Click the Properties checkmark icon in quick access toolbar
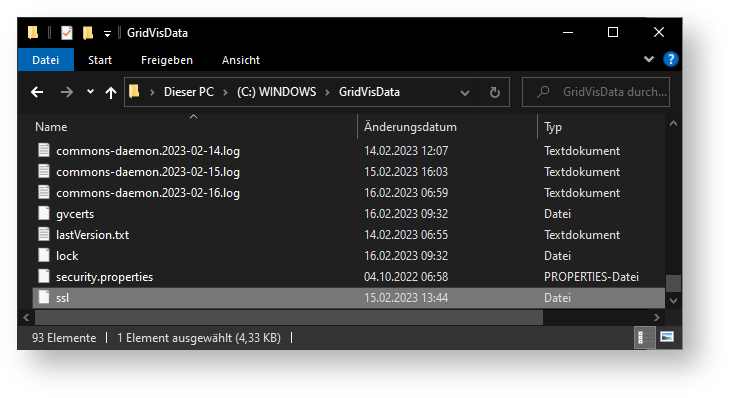The image size is (731, 398). pyautogui.click(x=67, y=33)
